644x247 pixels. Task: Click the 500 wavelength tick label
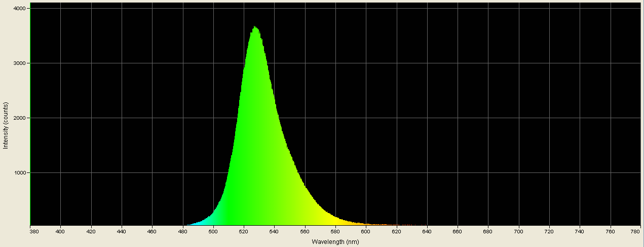(x=213, y=231)
